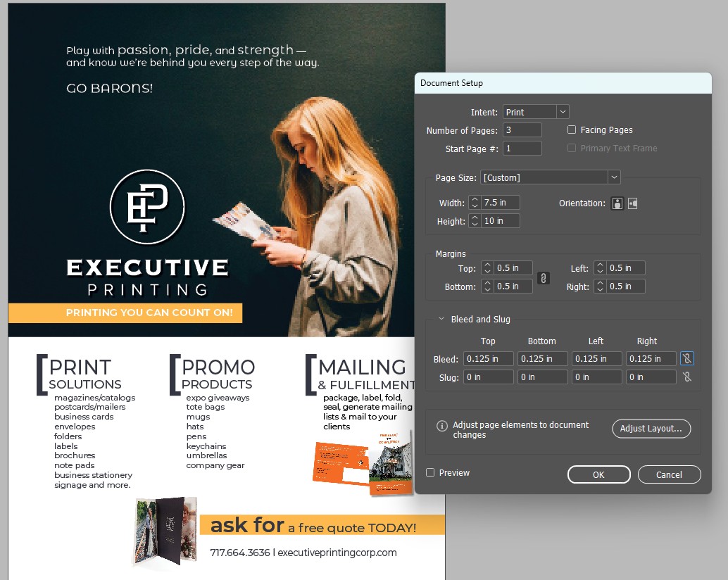Click the Top margin stepper arrows
728x580 pixels.
coord(487,268)
